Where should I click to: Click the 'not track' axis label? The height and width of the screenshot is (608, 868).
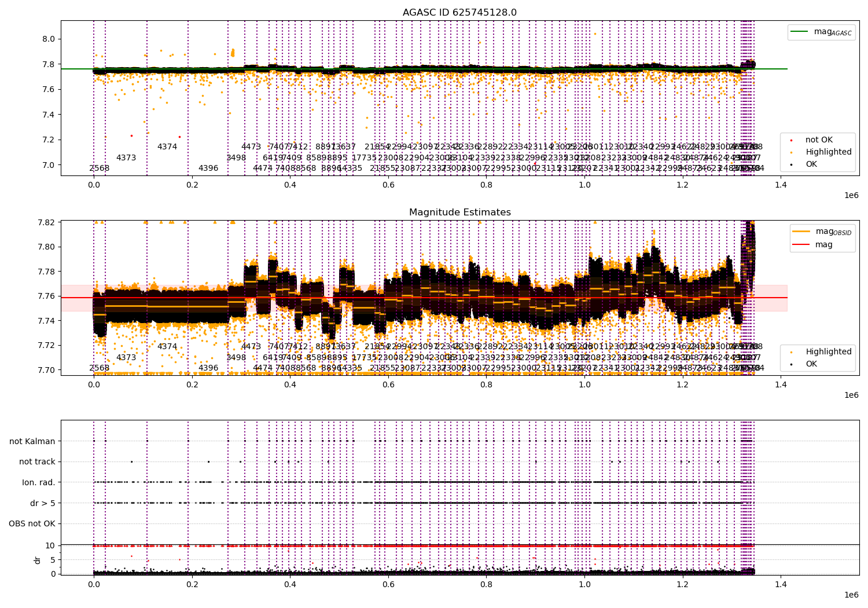37,462
